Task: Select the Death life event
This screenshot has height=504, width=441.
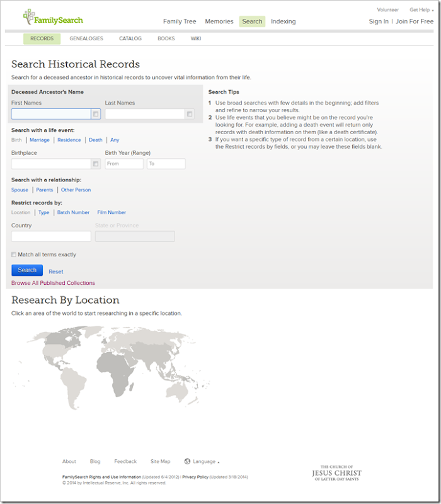Action: coord(96,140)
